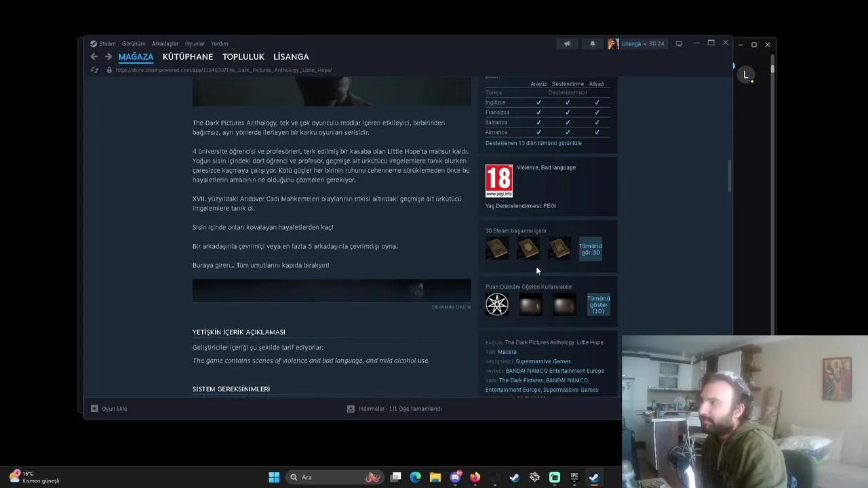Go forward with the Steam forward arrow

[x=108, y=57]
